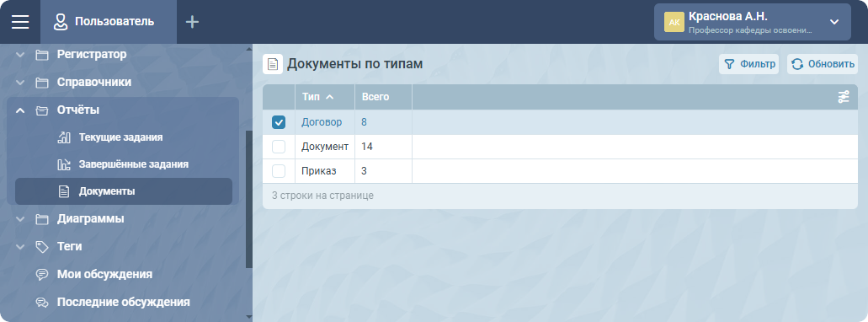Check the Приказ row checkbox

coord(279,171)
